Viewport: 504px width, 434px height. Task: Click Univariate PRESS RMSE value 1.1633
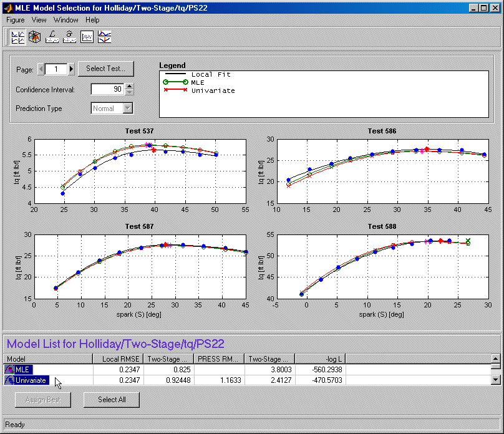click(x=230, y=380)
